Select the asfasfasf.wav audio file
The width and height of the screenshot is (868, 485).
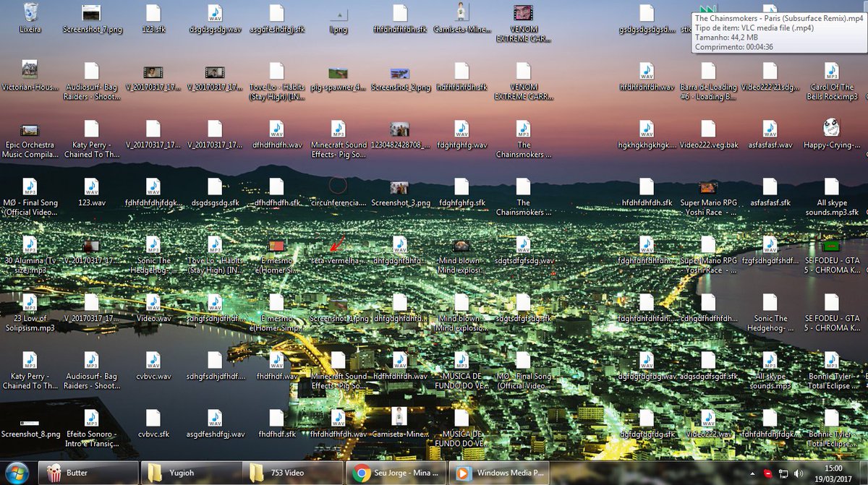click(770, 134)
